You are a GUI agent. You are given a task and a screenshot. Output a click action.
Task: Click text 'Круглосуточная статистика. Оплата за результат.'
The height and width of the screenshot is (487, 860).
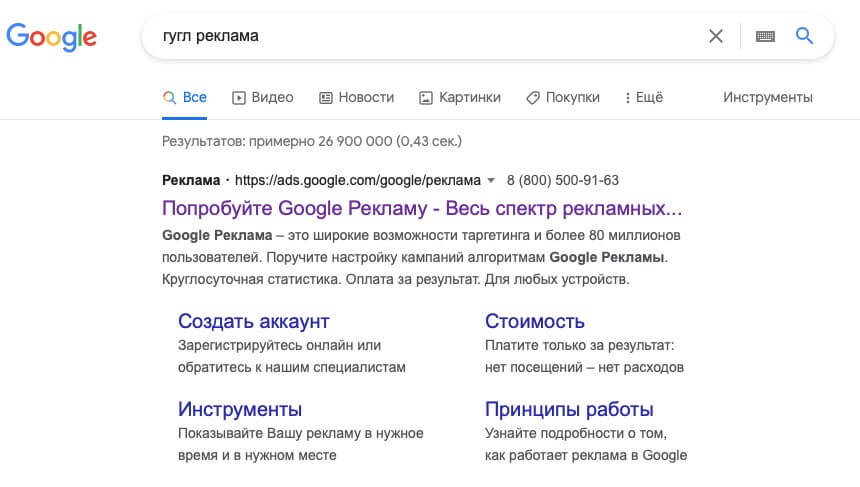point(321,280)
